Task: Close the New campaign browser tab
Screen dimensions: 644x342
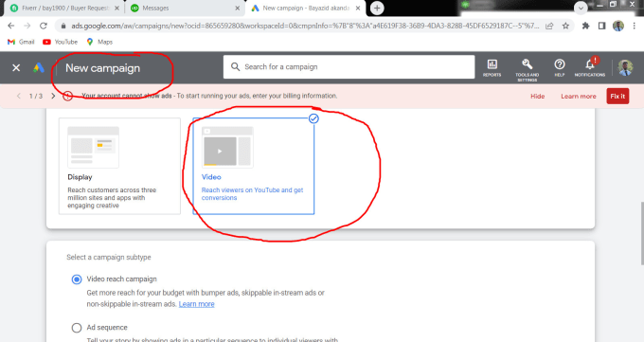Action: (x=358, y=8)
